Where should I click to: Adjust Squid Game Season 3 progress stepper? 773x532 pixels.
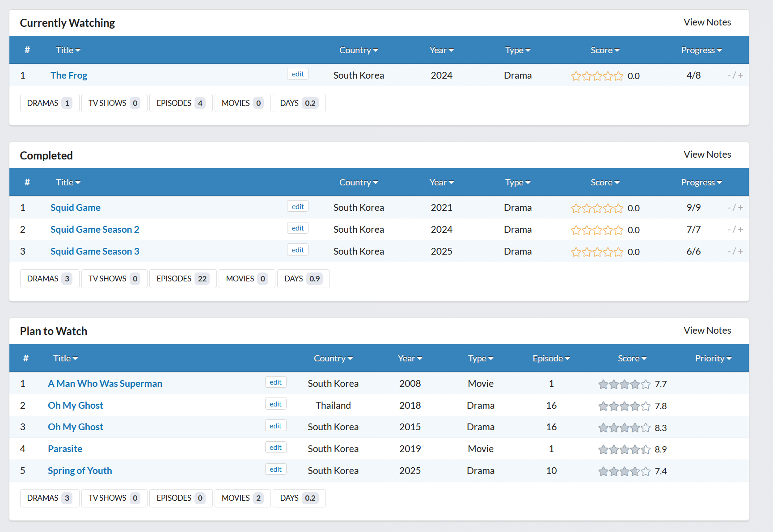(x=735, y=251)
